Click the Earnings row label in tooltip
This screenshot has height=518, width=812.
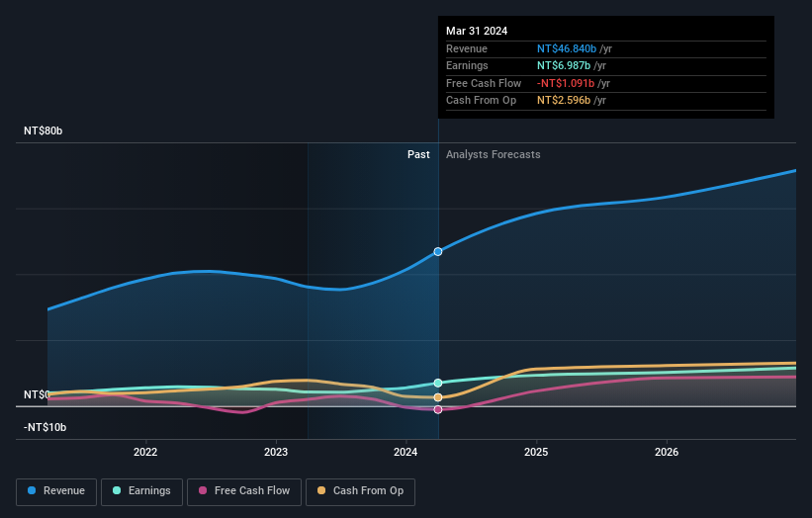coord(467,65)
